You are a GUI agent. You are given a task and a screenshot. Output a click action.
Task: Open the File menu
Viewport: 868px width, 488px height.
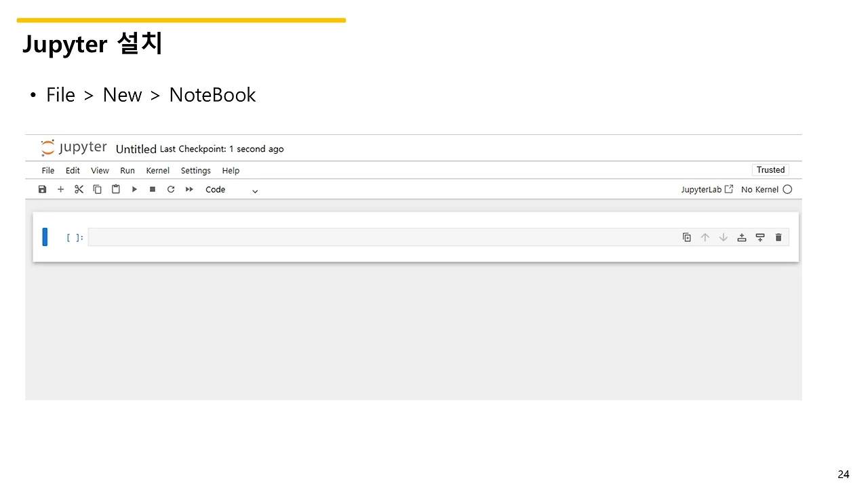(x=48, y=171)
